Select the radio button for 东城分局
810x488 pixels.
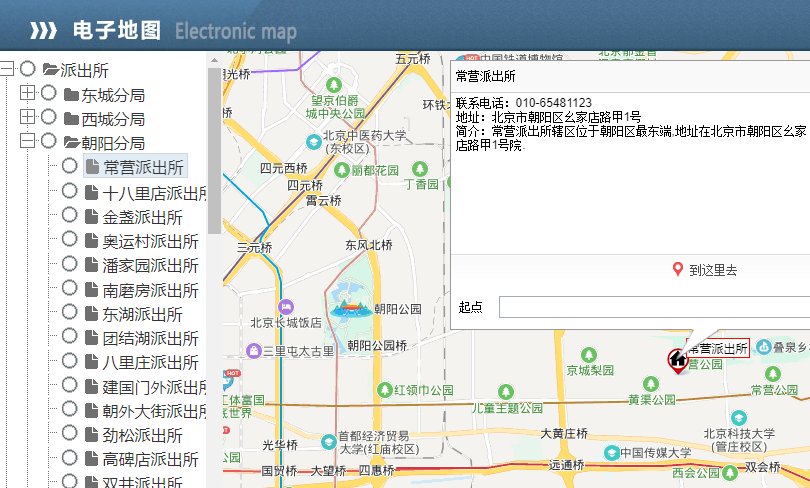point(49,93)
